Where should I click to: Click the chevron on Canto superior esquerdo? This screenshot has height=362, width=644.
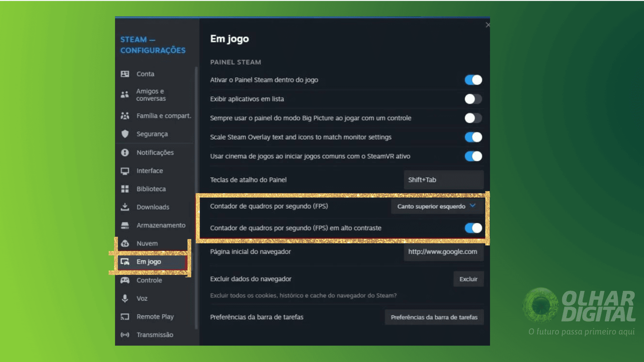click(x=473, y=206)
